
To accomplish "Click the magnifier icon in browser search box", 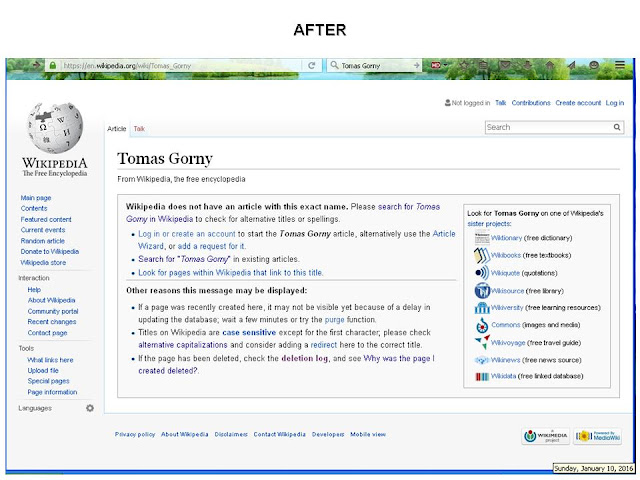I will coord(334,65).
